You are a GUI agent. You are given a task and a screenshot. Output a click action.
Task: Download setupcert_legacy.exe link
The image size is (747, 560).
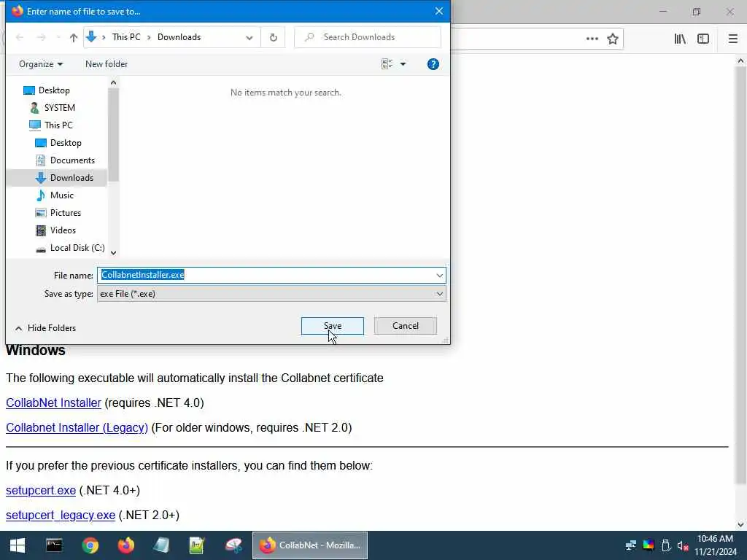click(x=61, y=516)
